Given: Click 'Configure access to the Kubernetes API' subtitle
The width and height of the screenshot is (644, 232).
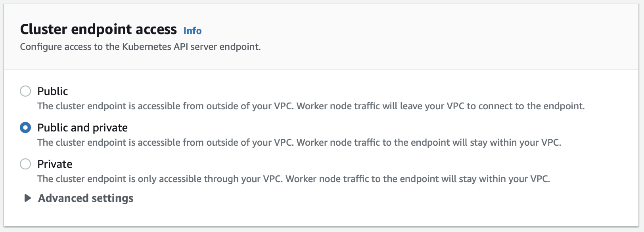Looking at the screenshot, I should pyautogui.click(x=140, y=47).
